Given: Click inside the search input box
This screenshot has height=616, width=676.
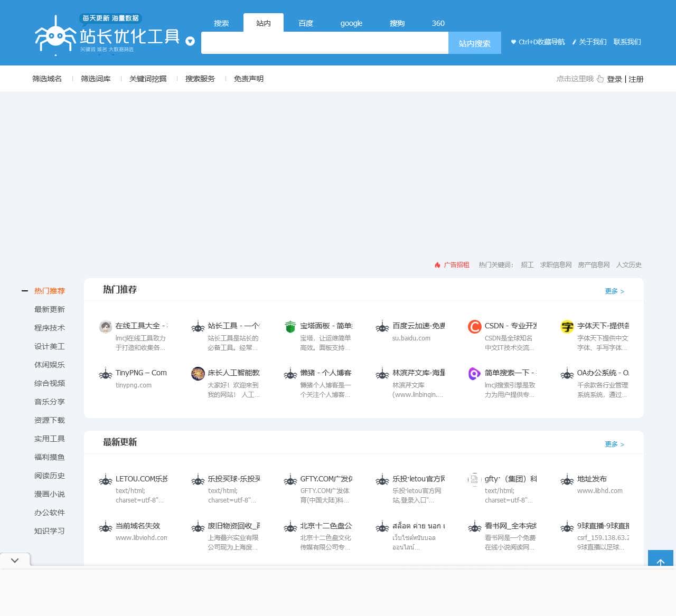Looking at the screenshot, I should point(324,43).
